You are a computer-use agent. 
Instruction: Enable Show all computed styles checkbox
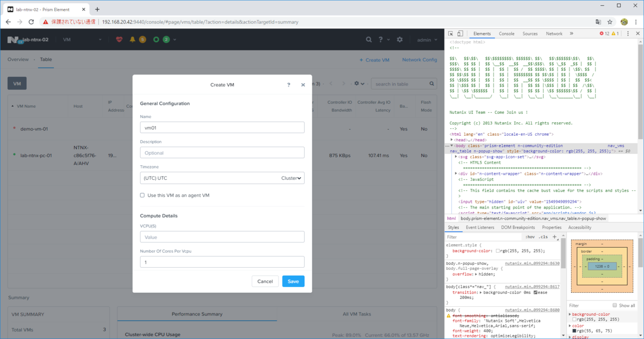point(615,305)
